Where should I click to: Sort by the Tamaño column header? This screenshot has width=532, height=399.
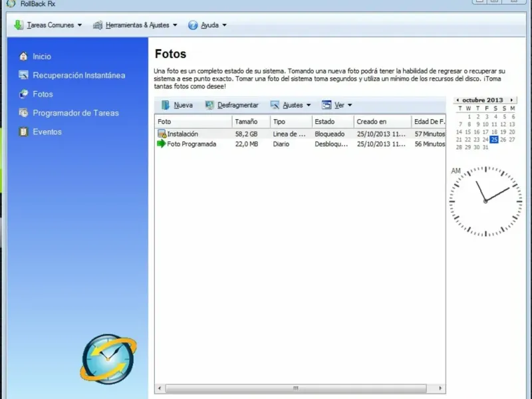point(251,122)
